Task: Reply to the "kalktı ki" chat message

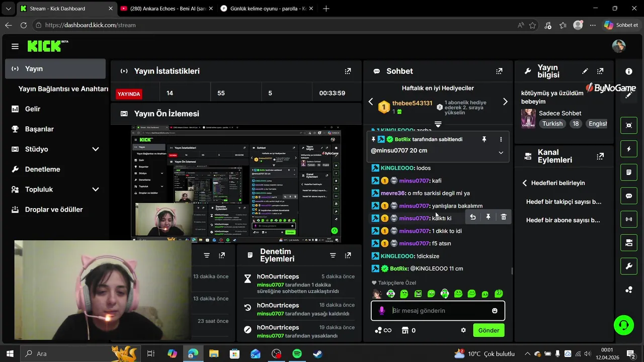Action: [x=472, y=217]
